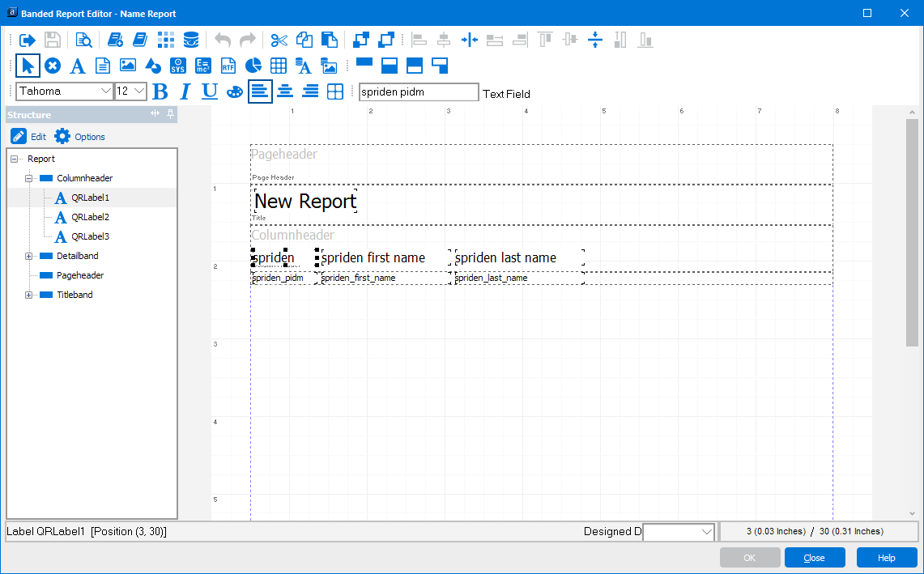Cut selection with the scissors icon
The width and height of the screenshot is (924, 574).
tap(279, 40)
